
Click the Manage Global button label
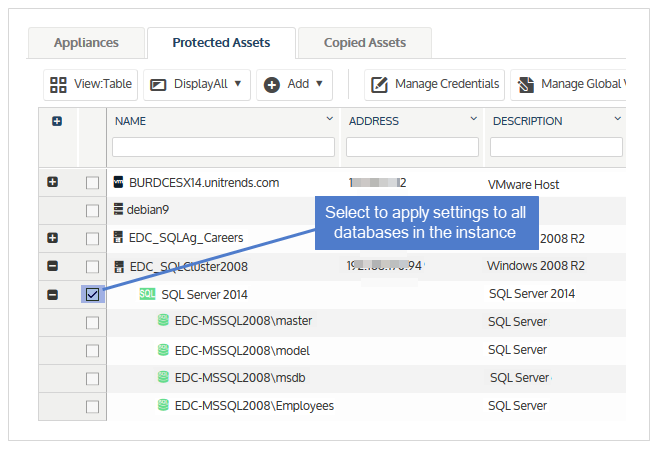(x=584, y=84)
